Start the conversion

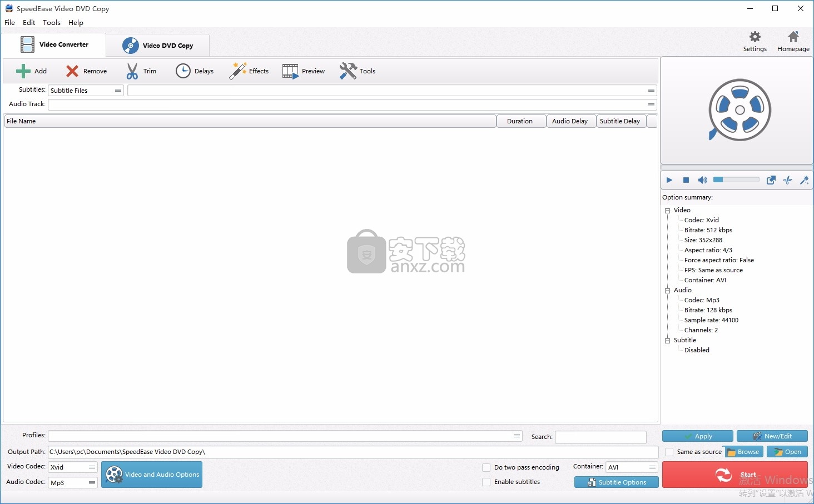[735, 475]
